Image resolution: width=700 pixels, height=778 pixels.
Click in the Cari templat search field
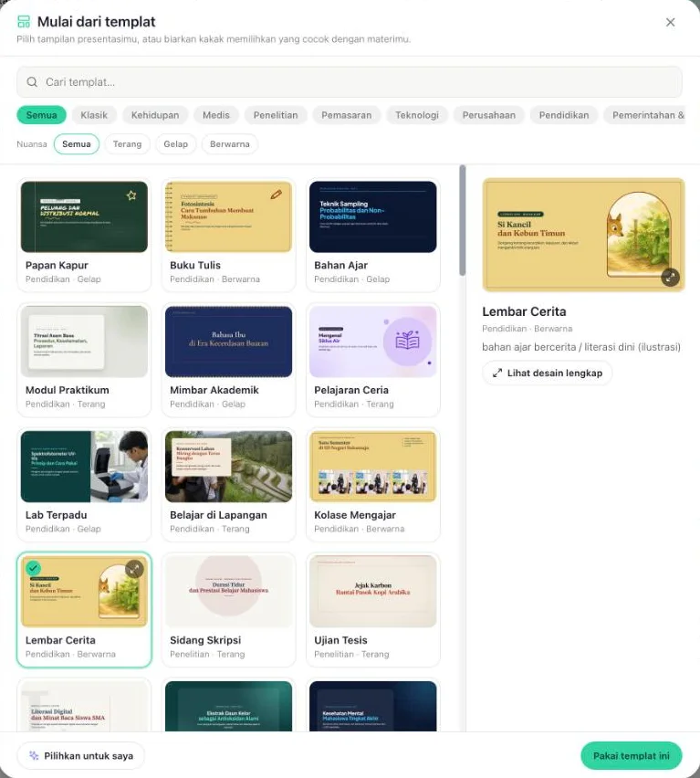point(350,82)
